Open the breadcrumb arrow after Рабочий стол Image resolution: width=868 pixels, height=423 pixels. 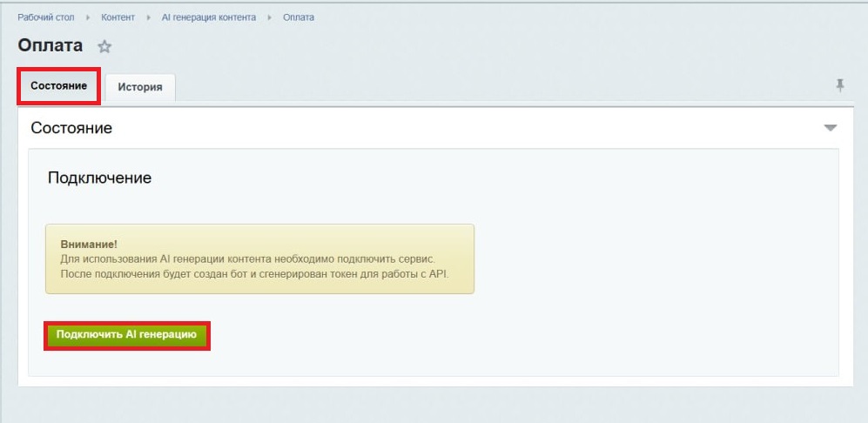[88, 17]
